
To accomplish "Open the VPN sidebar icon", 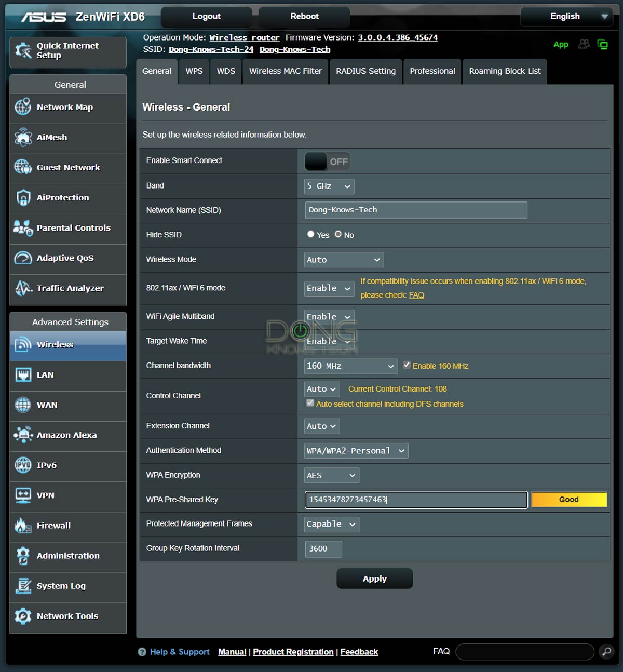I will pos(23,495).
